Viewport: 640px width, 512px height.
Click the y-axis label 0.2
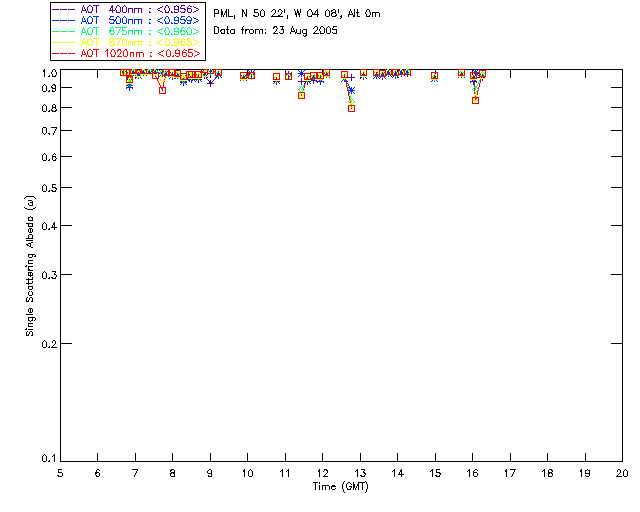click(x=49, y=344)
